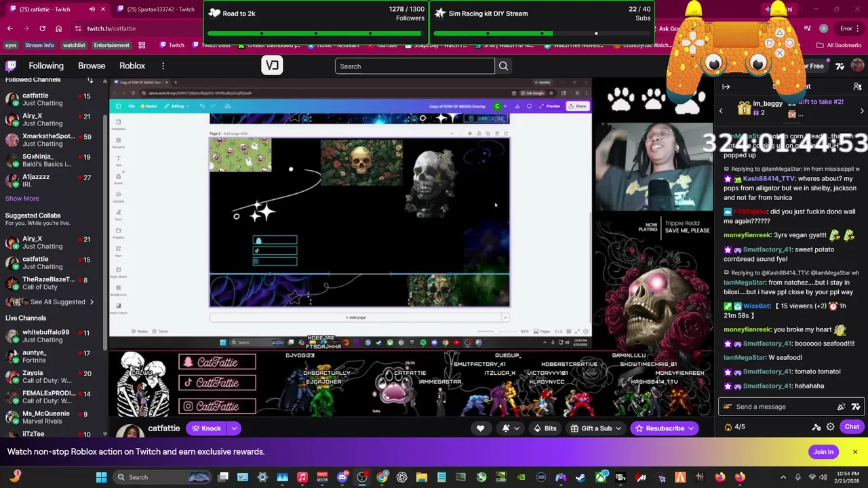
Task: Go back with the browser back arrow
Action: point(9,28)
